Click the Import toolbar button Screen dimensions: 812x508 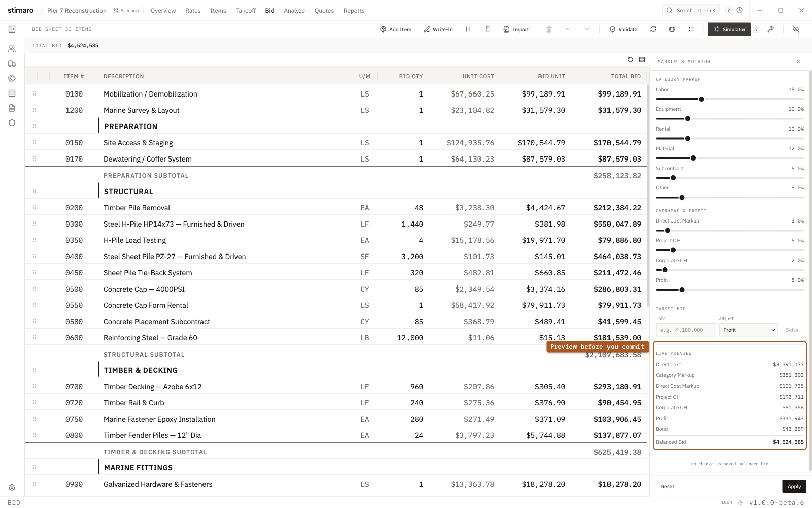point(516,29)
